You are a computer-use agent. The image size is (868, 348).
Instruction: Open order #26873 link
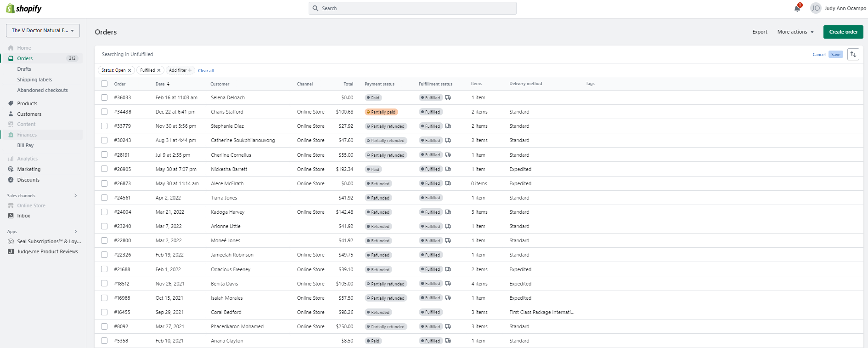pos(123,183)
